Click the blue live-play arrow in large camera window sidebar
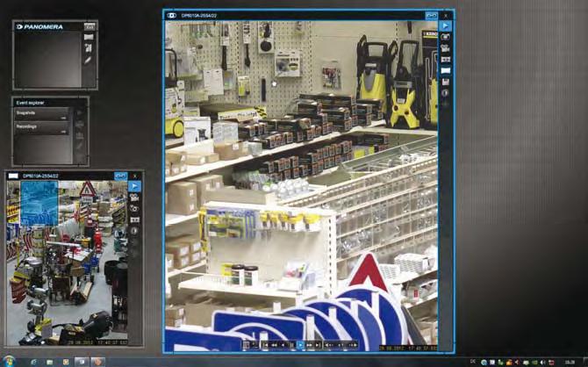 point(445,25)
